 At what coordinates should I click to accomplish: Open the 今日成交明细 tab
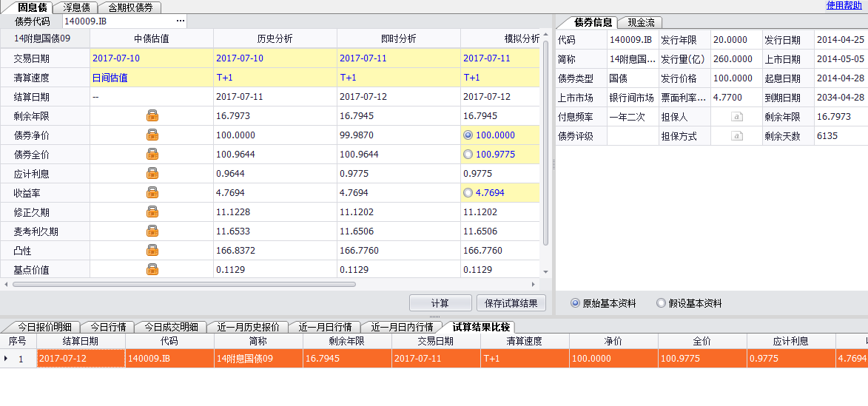coord(170,327)
